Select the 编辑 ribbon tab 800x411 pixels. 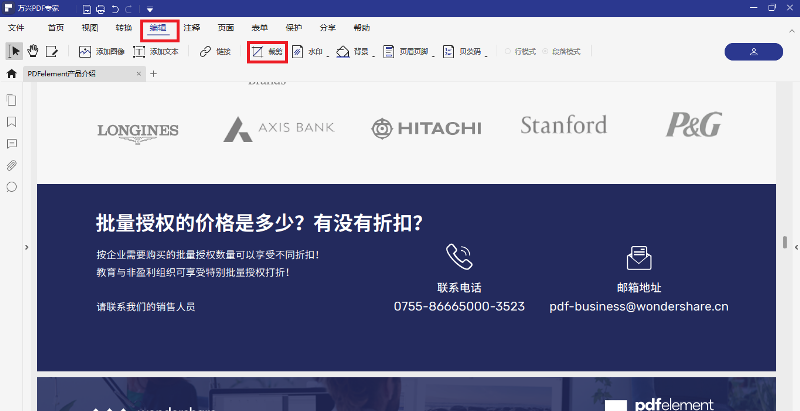pos(158,28)
